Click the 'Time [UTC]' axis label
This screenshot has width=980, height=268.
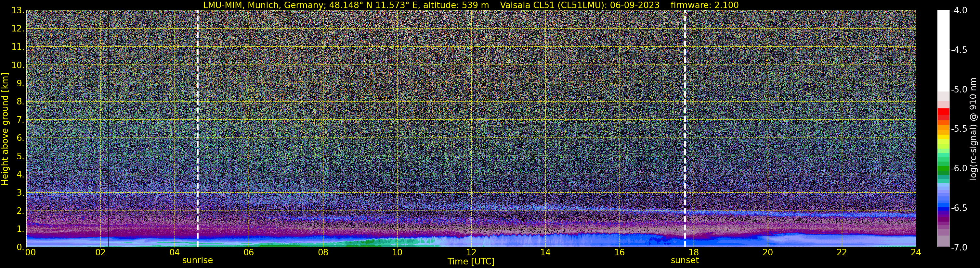coord(471,261)
